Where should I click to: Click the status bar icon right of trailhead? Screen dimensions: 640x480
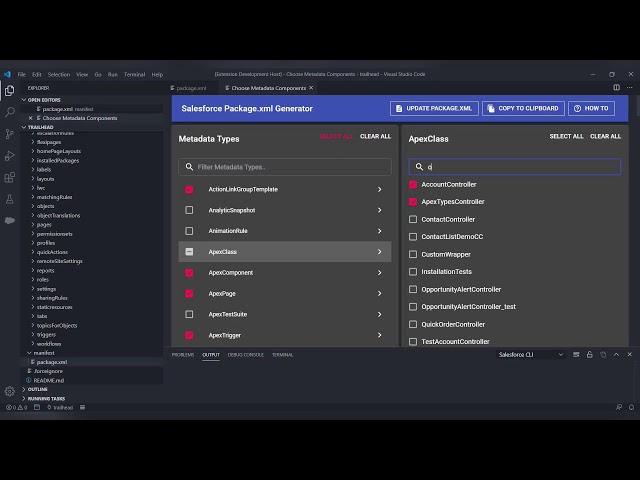pos(82,407)
